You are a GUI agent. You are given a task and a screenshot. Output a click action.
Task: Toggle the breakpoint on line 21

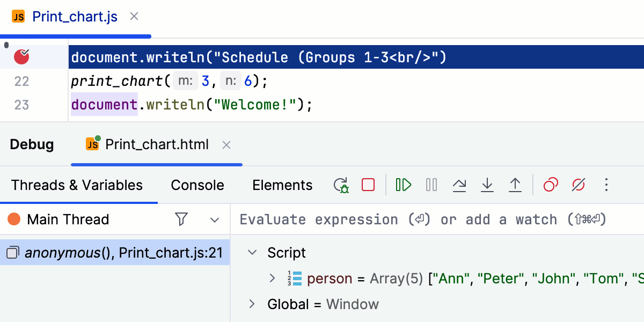click(21, 56)
